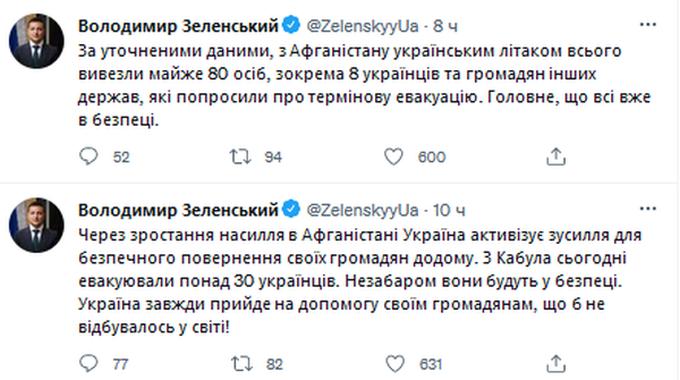
Task: Open @ZelenskyyUa handle on the second tweet
Action: (363, 211)
